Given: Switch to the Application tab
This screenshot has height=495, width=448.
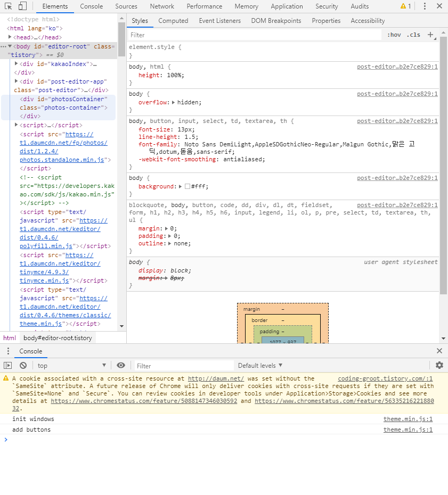Looking at the screenshot, I should 287,6.
